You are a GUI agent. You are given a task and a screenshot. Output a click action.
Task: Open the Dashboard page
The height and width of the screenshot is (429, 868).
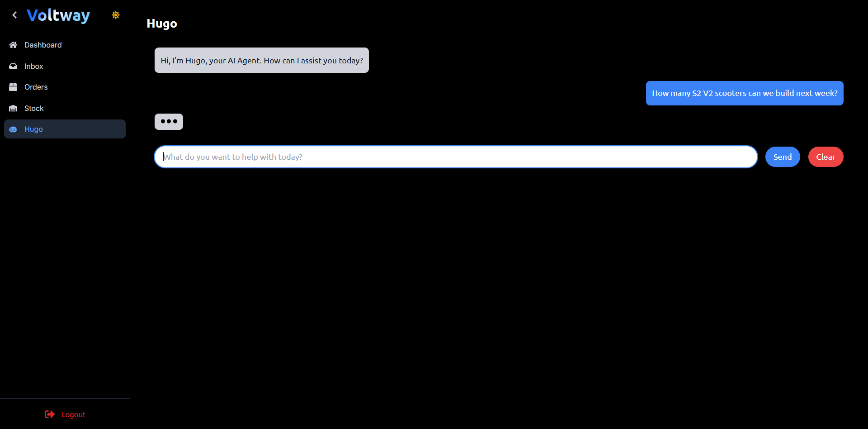[42, 45]
